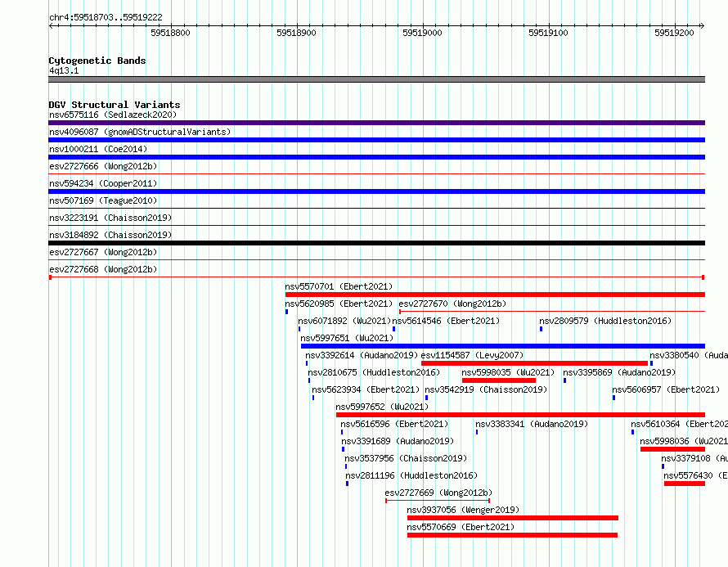Viewport: 728px width, 567px height.
Task: Click nsv3223191 (Chaisson2019) label
Action: 110,218
